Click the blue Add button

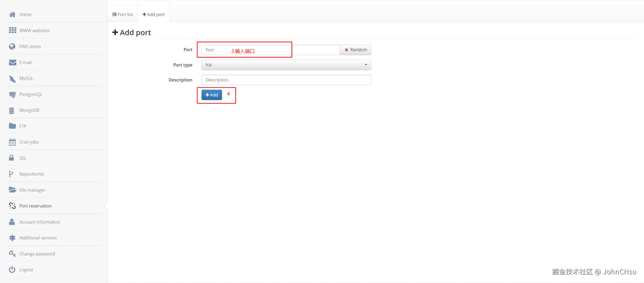(212, 95)
